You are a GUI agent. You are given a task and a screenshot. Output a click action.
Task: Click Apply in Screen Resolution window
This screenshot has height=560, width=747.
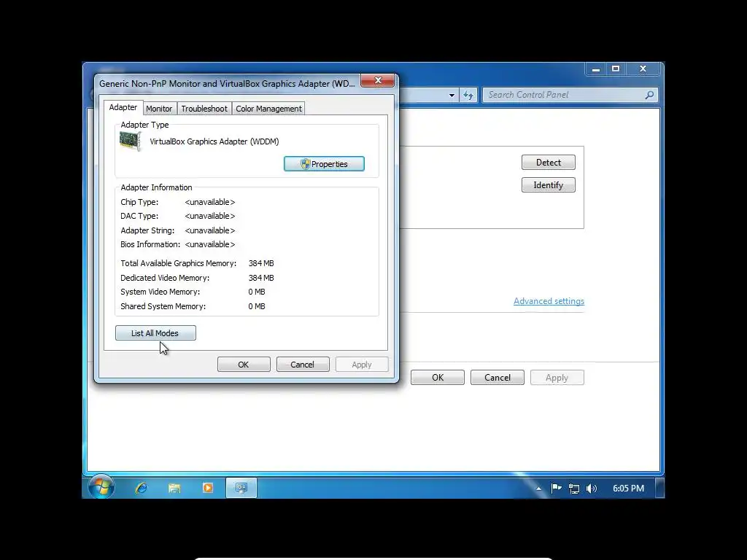coord(557,377)
